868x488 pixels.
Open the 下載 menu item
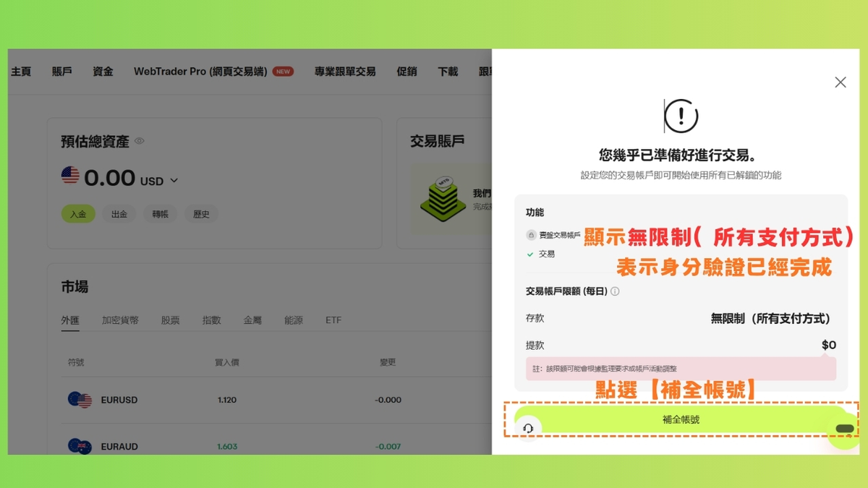click(448, 72)
